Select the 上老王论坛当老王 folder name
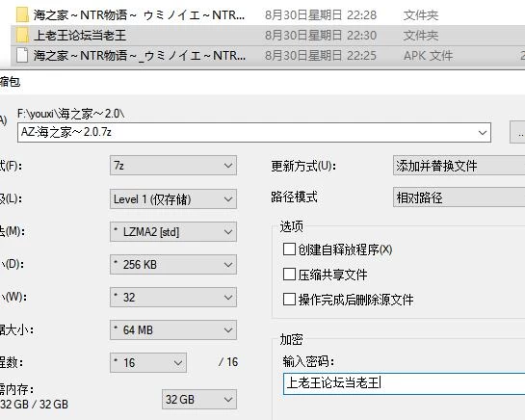 (80, 36)
